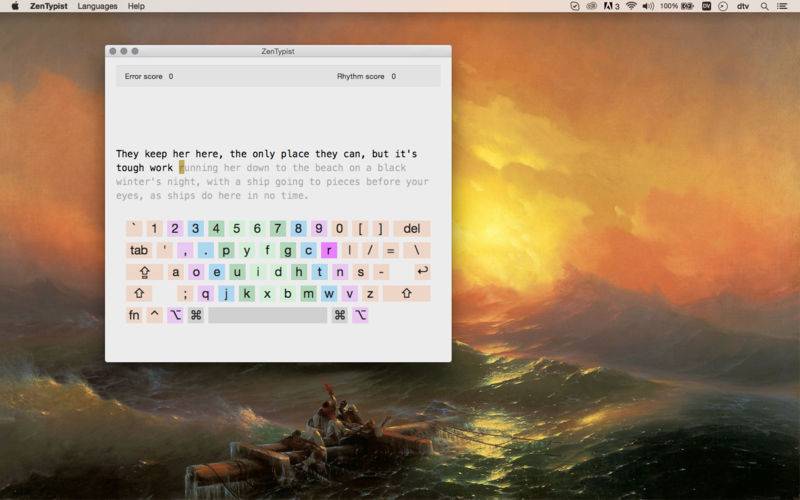The width and height of the screenshot is (800, 500).
Task: Click the volume speaker menu bar icon
Action: [648, 6]
